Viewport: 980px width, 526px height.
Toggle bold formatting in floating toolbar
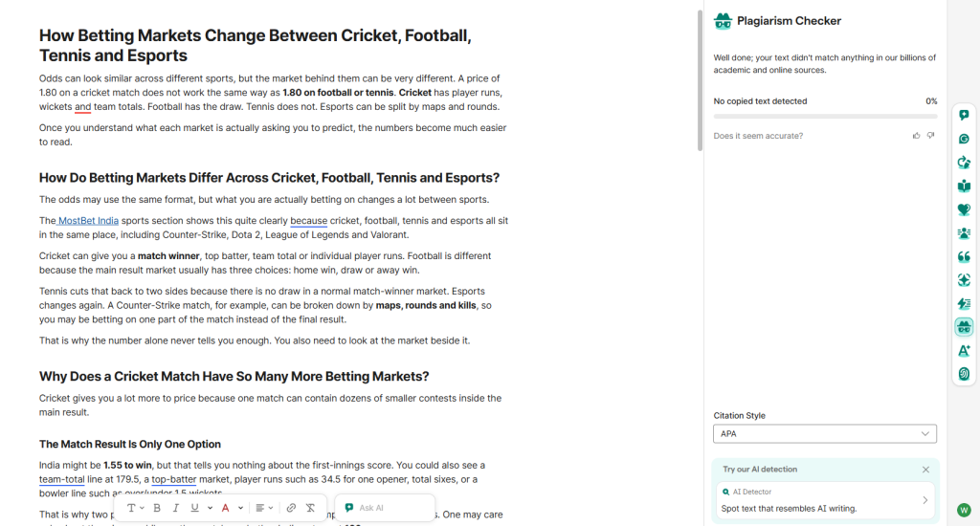[x=157, y=508]
